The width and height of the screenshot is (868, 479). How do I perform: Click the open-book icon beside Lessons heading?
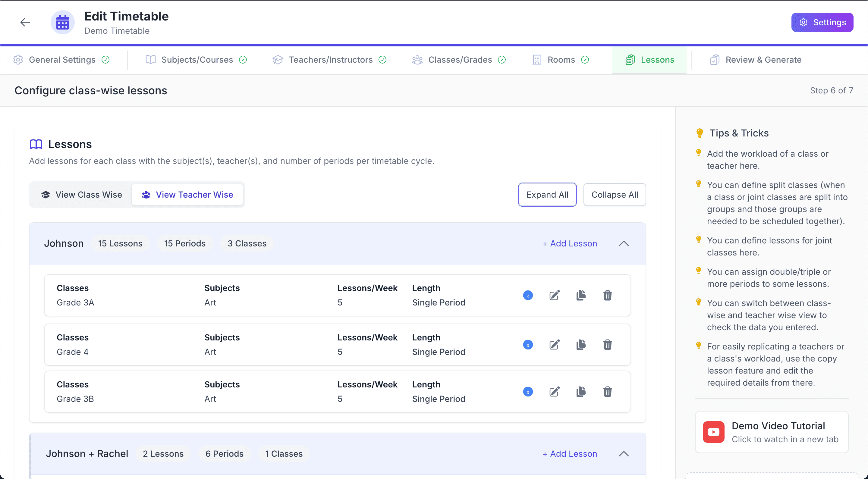(x=36, y=144)
